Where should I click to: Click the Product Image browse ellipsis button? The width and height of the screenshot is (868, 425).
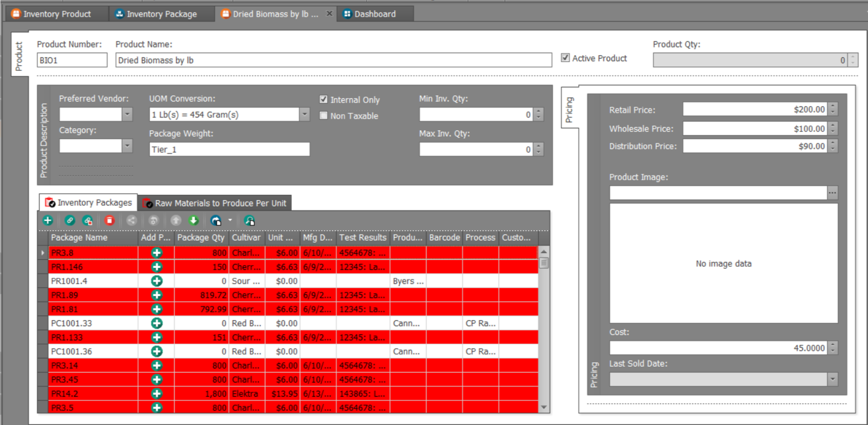(x=832, y=193)
